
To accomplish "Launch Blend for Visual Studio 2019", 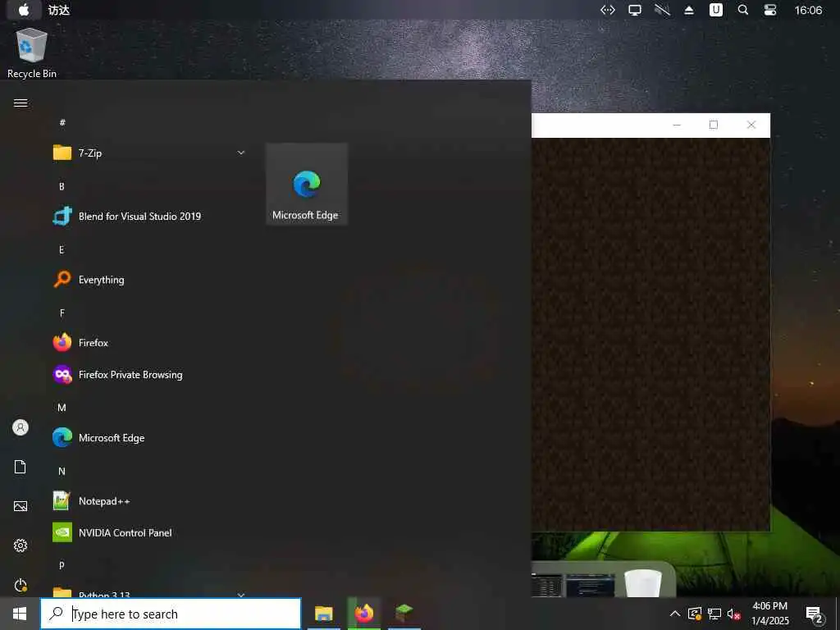I will point(149,217).
